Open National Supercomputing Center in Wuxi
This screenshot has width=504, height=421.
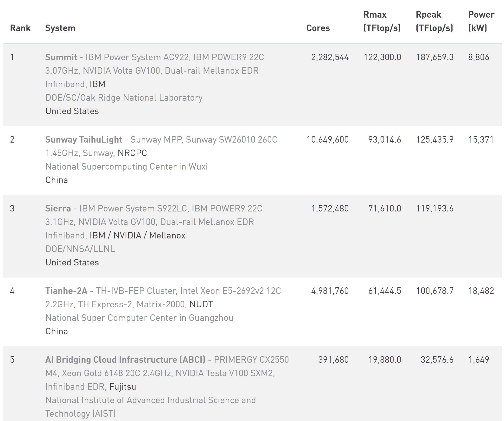pyautogui.click(x=126, y=167)
